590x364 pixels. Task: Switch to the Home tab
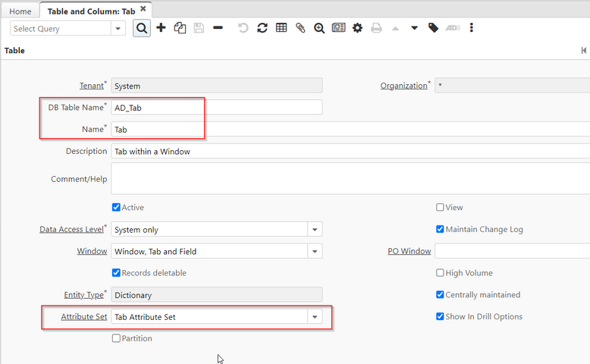(x=20, y=11)
